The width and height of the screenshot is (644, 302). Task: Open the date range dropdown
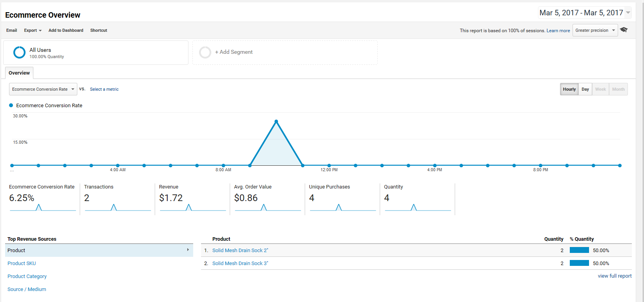585,13
